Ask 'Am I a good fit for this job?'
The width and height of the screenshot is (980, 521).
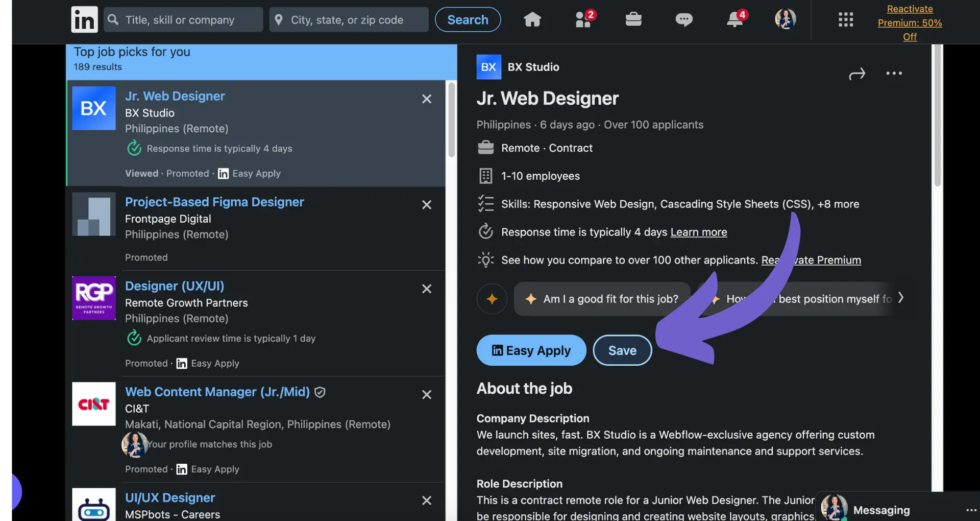(602, 299)
